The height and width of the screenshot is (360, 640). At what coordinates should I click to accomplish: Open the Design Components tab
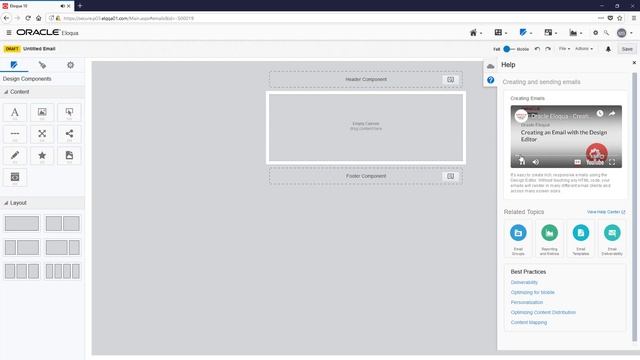pos(14,65)
